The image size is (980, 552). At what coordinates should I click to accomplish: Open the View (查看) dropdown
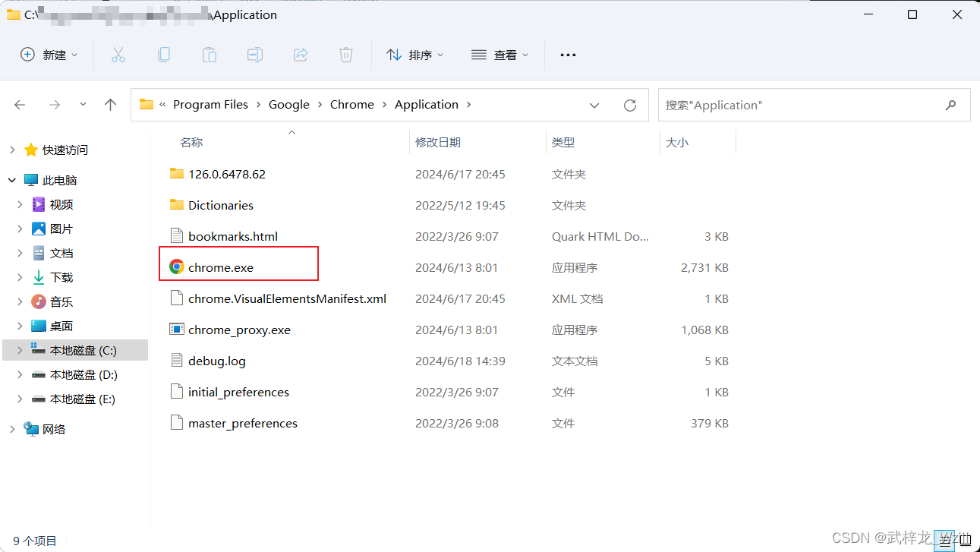[x=499, y=55]
